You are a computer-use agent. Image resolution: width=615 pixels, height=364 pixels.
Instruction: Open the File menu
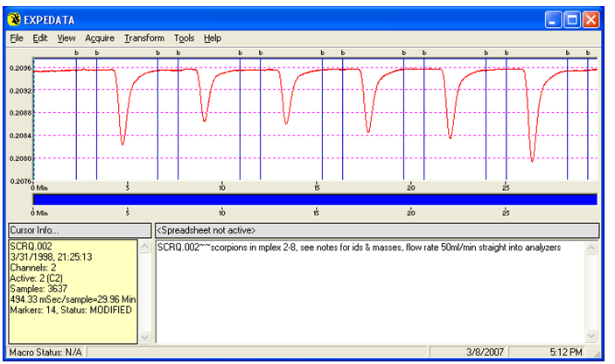[x=17, y=38]
